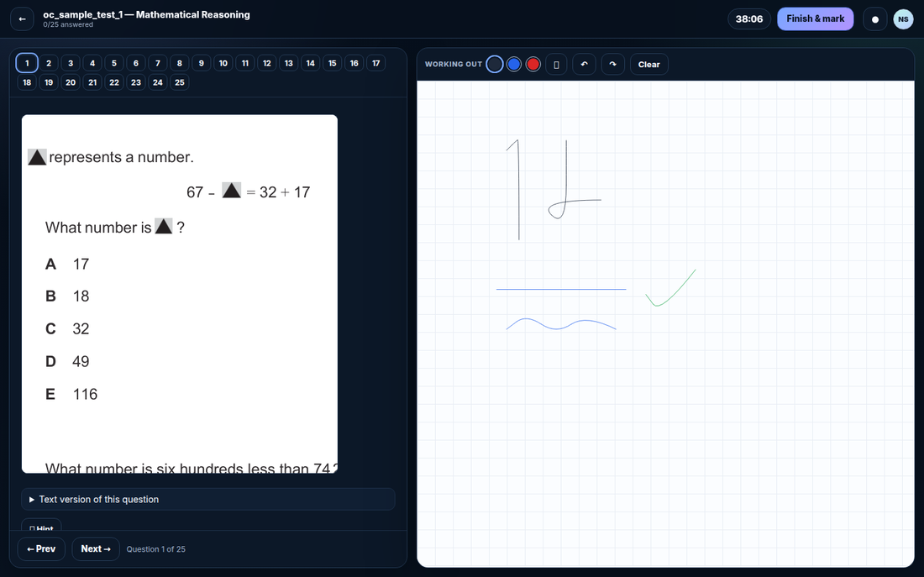Open the NS user avatar
The width and height of the screenshot is (924, 577).
point(903,18)
